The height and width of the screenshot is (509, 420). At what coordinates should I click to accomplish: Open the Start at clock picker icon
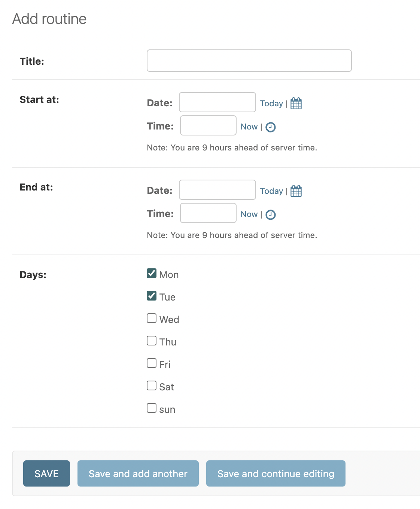pos(270,127)
